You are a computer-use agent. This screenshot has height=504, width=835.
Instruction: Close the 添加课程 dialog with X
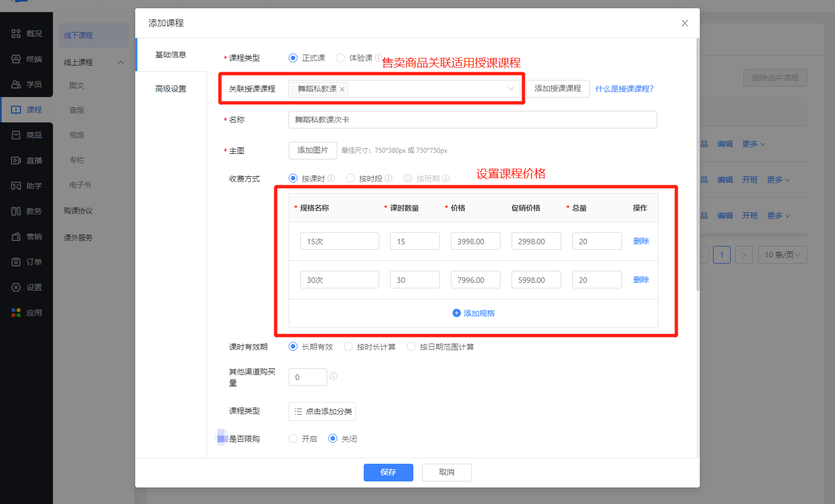pyautogui.click(x=684, y=23)
